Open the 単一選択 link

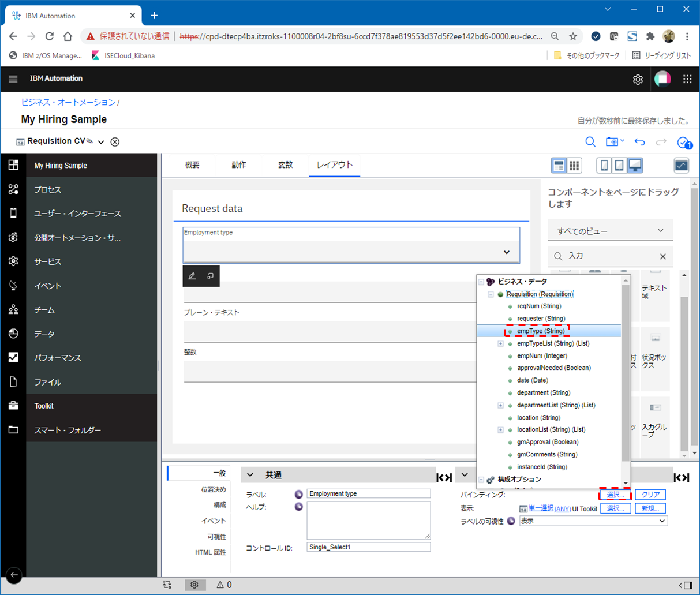tap(541, 508)
